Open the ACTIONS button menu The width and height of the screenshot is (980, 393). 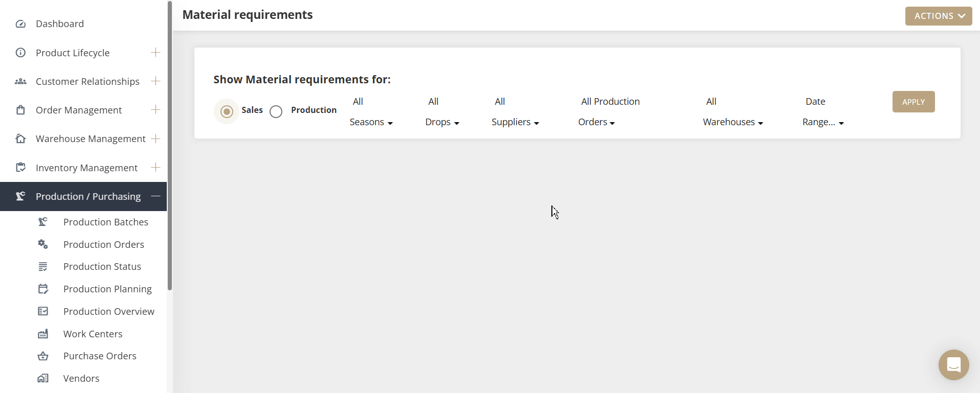[938, 16]
